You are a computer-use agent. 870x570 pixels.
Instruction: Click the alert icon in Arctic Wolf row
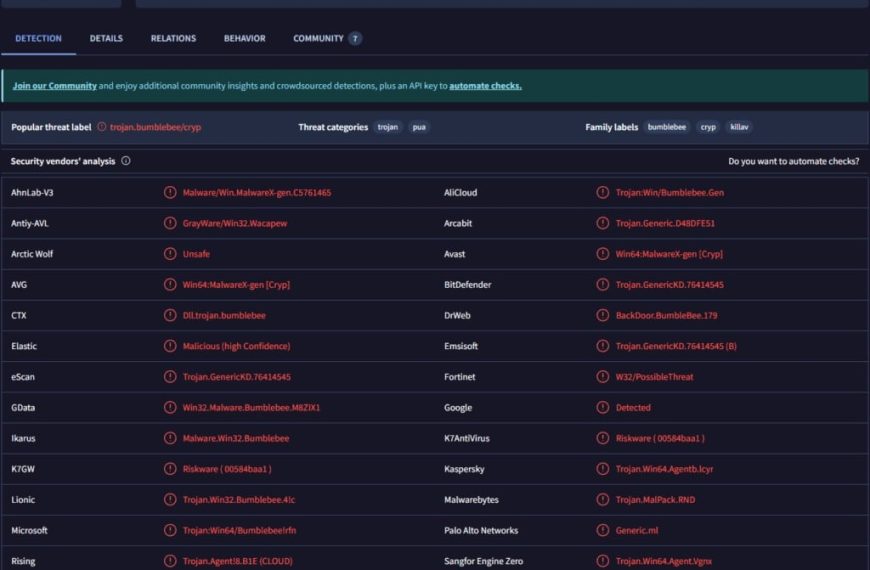pyautogui.click(x=170, y=254)
